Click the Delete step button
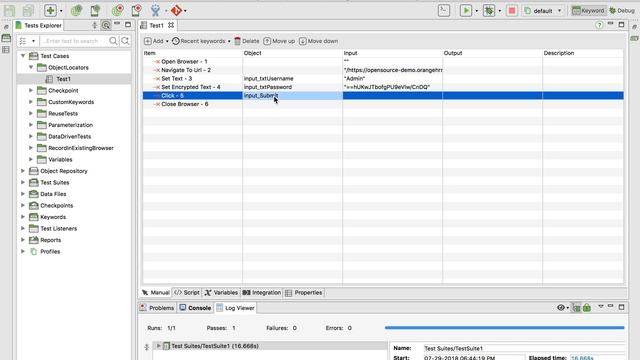Image resolution: width=640 pixels, height=360 pixels. [247, 41]
